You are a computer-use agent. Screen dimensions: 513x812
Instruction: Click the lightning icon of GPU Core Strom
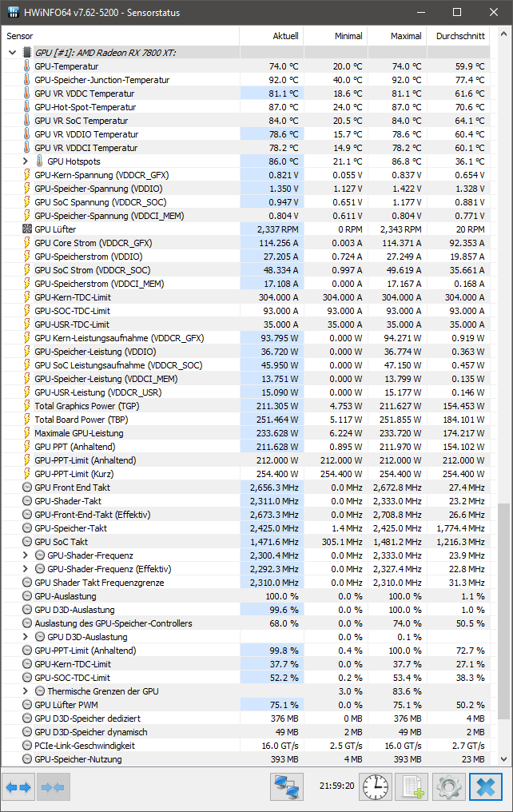(x=27, y=243)
